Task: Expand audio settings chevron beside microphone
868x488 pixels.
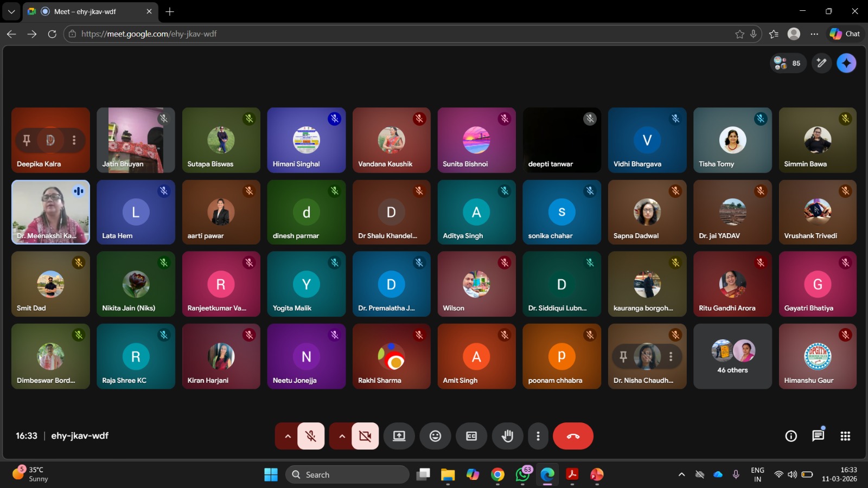Action: [x=288, y=436]
